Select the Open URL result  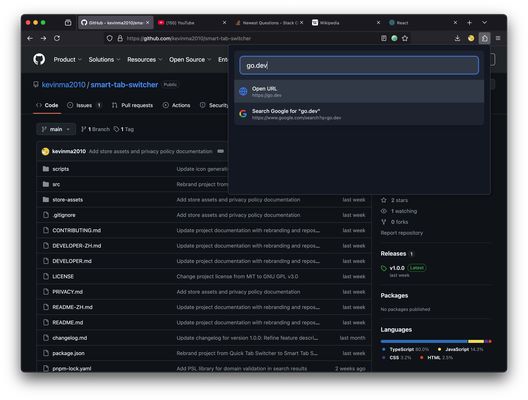359,91
